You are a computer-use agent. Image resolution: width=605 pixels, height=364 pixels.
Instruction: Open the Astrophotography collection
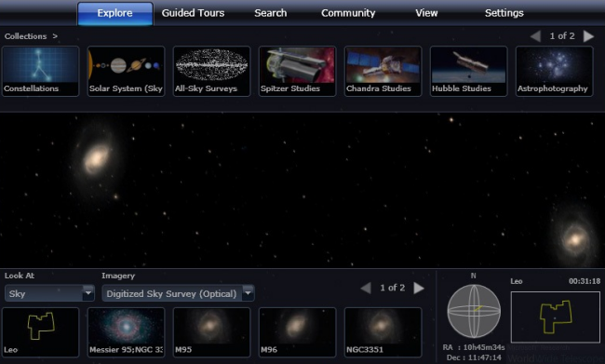555,71
